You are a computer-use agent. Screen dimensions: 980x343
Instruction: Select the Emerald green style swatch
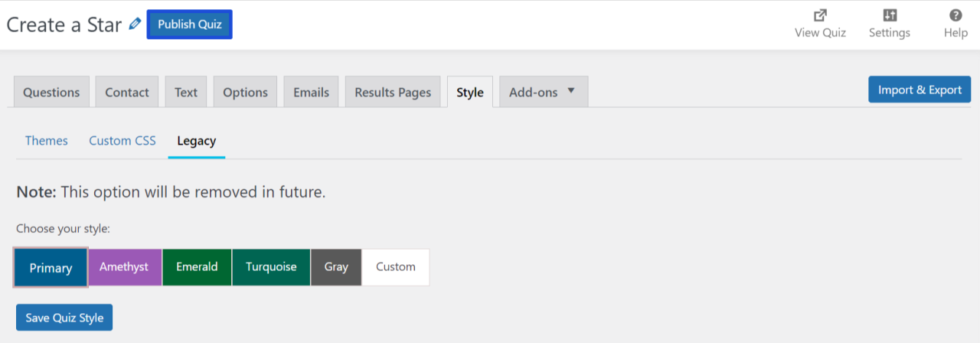coord(197,267)
